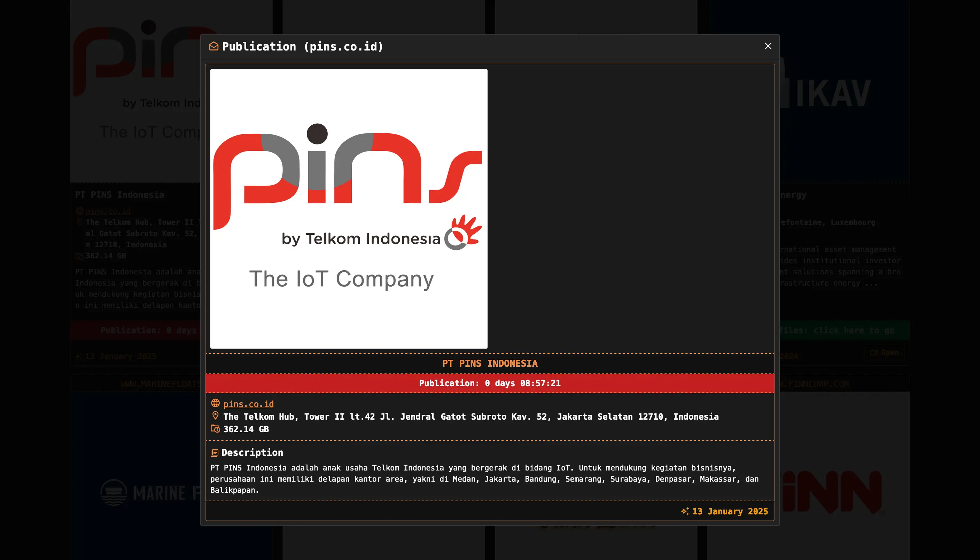Click the 362.14 GB size label
This screenshot has width=980, height=560.
click(246, 429)
